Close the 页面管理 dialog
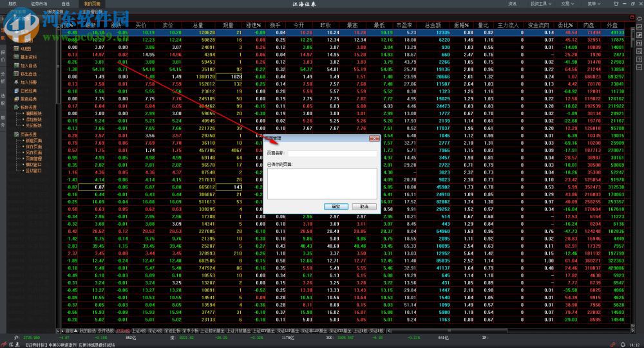Image resolution: width=644 pixels, height=348 pixels. [x=374, y=139]
